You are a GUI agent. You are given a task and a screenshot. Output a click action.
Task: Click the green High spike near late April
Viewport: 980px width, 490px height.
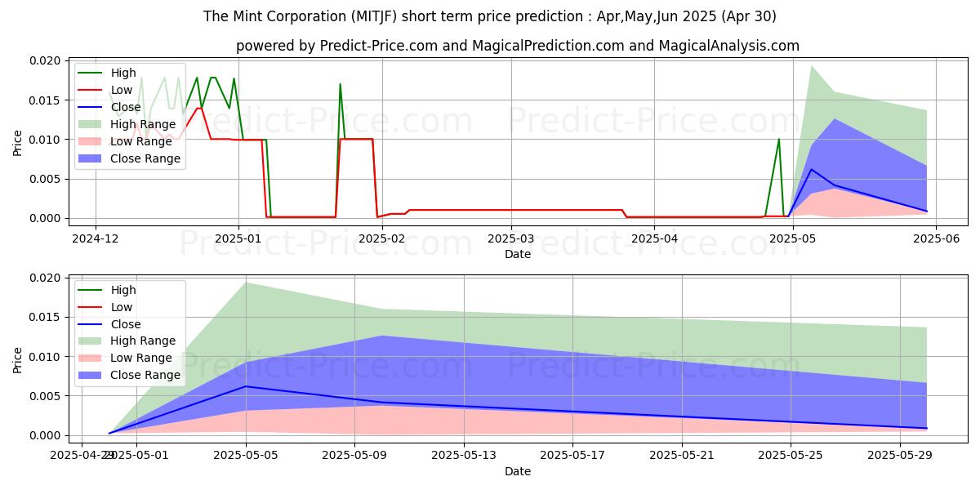coord(778,140)
